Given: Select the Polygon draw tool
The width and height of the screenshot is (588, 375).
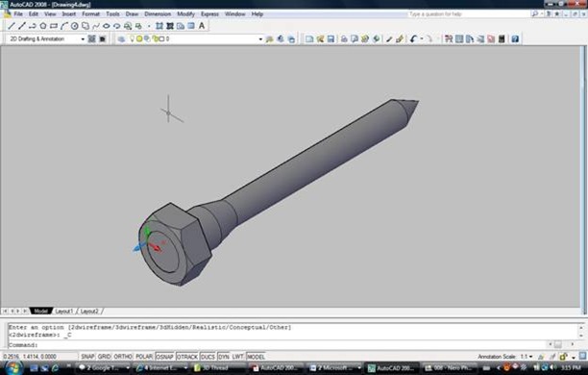Looking at the screenshot, I should pos(42,26).
